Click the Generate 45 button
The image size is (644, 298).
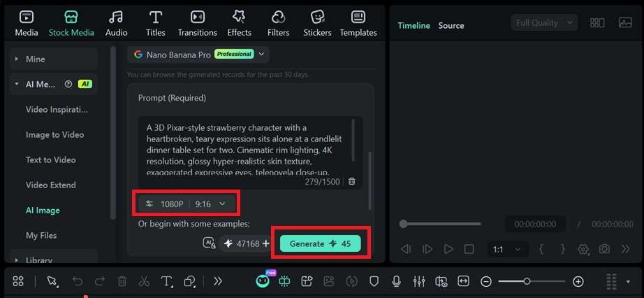[321, 243]
